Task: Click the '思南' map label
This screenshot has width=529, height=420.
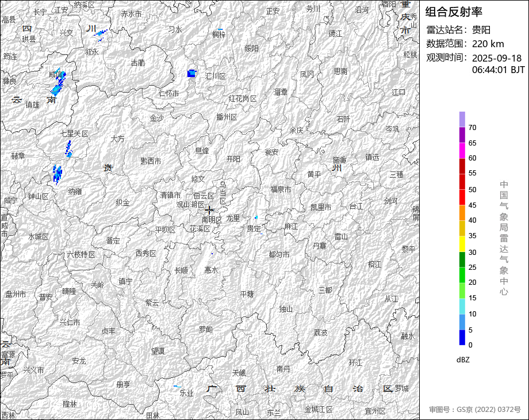Action: coord(340,71)
